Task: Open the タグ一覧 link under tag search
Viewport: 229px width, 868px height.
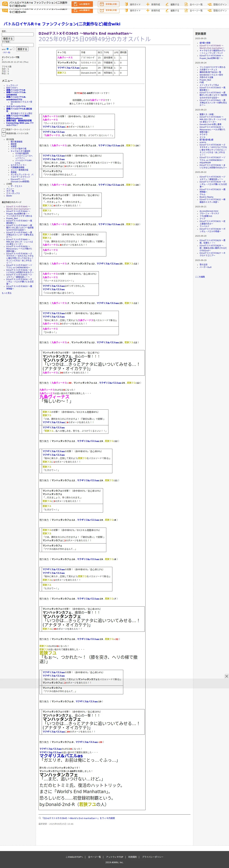Action: pyautogui.click(x=7, y=53)
